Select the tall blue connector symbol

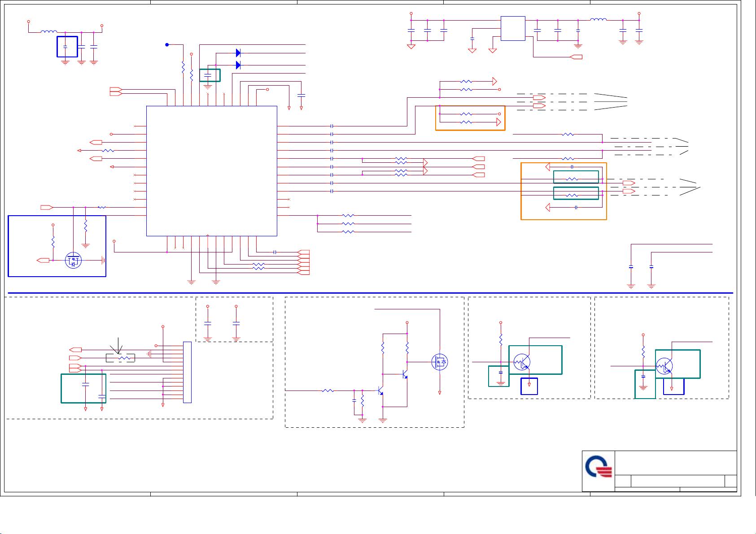point(187,372)
